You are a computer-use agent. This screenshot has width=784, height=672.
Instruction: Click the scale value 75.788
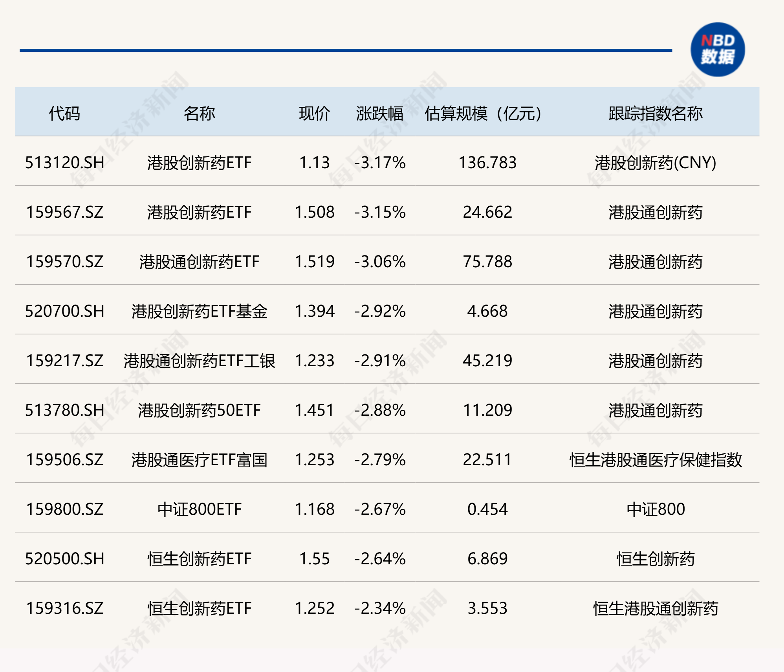tap(487, 261)
